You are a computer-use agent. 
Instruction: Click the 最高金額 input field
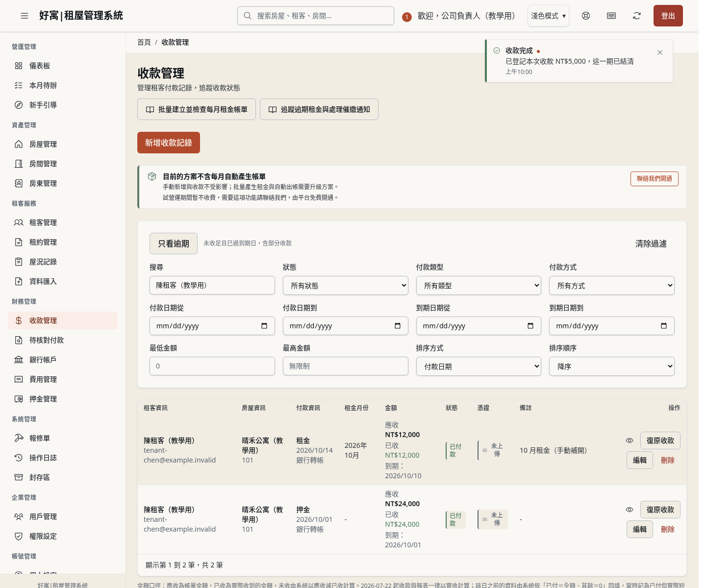pos(346,366)
